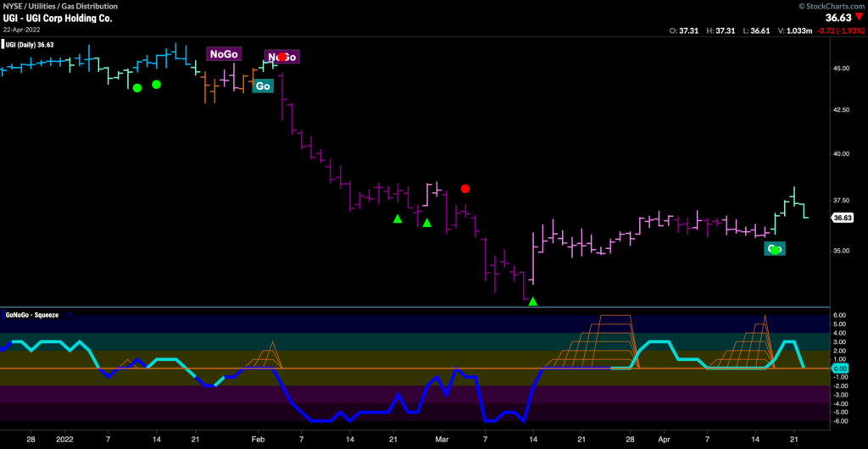Image resolution: width=868 pixels, height=449 pixels.
Task: Click the green triangle below the March 14 low
Action: [532, 302]
